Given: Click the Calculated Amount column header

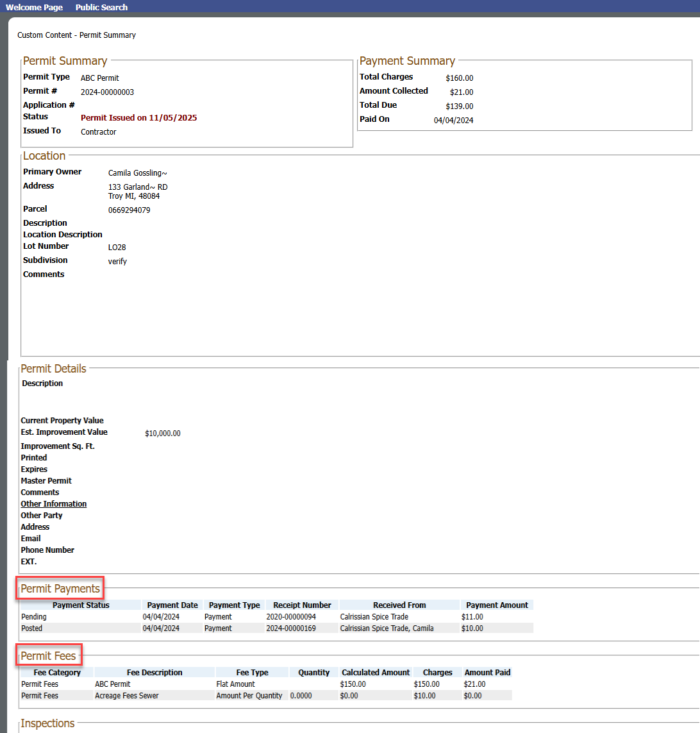Looking at the screenshot, I should 376,673.
